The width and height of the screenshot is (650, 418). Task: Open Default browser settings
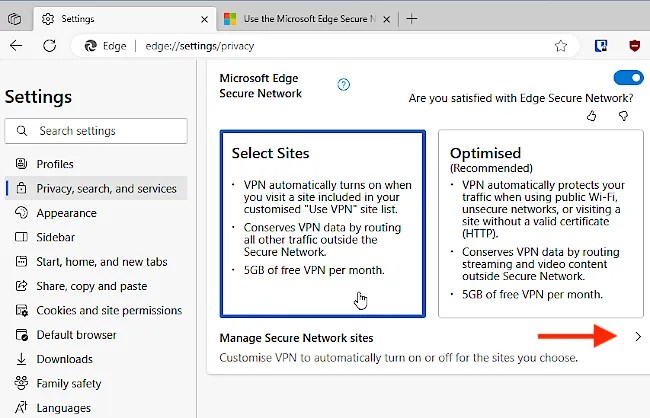[x=96, y=335]
